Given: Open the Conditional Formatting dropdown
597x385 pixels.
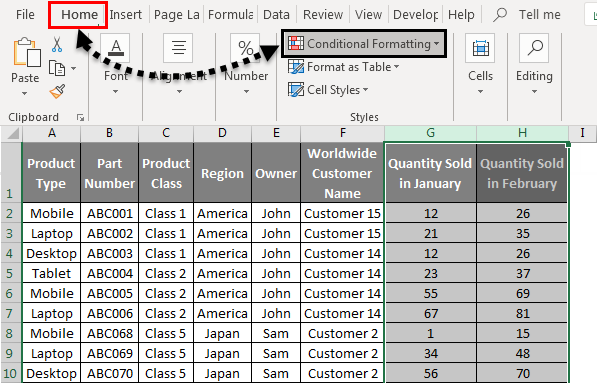Looking at the screenshot, I should point(364,44).
